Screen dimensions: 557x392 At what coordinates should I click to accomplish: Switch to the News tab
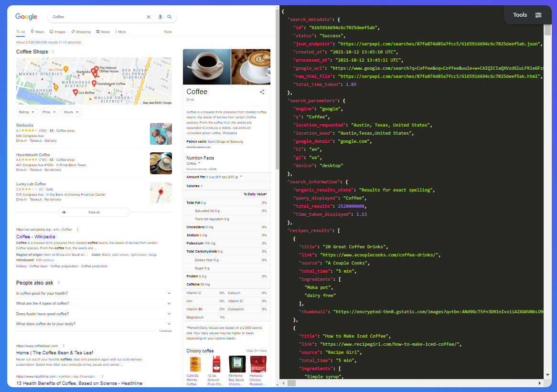pyautogui.click(x=103, y=32)
